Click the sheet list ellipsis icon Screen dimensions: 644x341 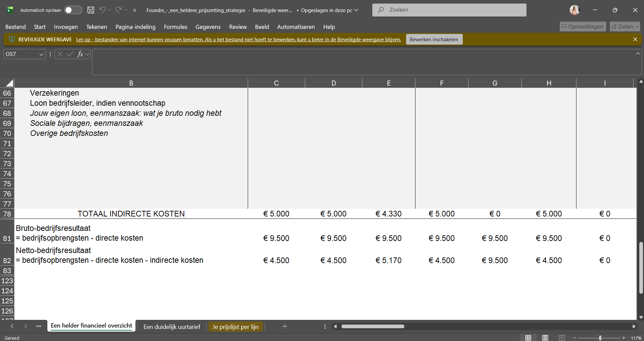click(x=39, y=326)
